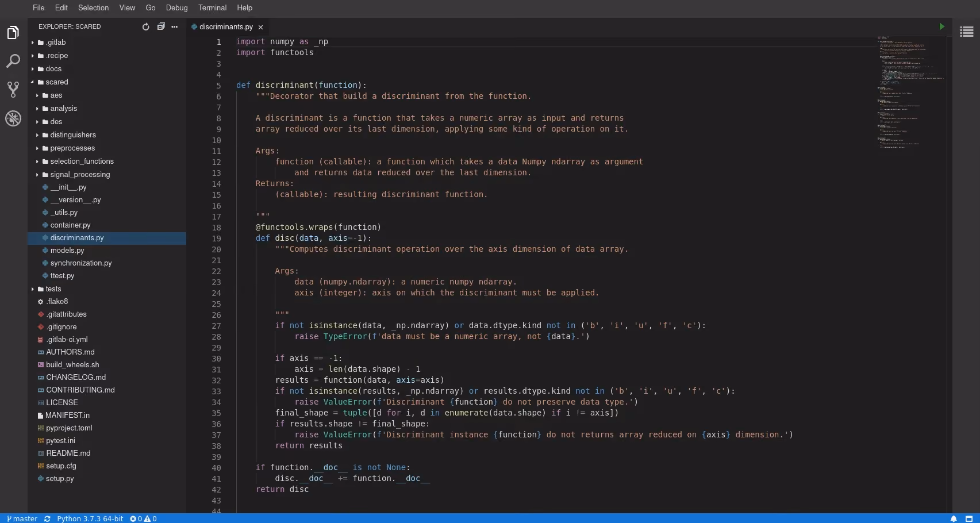
Task: Open the Source Control view
Action: coord(13,89)
